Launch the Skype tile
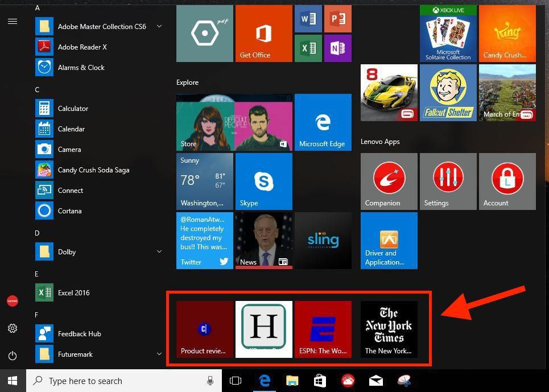The width and height of the screenshot is (549, 392). pyautogui.click(x=263, y=181)
